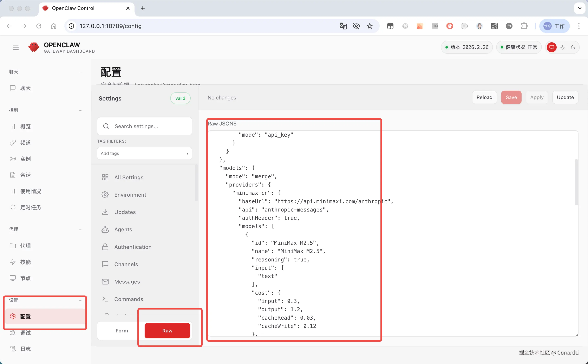588x364 pixels.
Task: Switch to the dark theme moon icon
Action: tap(573, 47)
